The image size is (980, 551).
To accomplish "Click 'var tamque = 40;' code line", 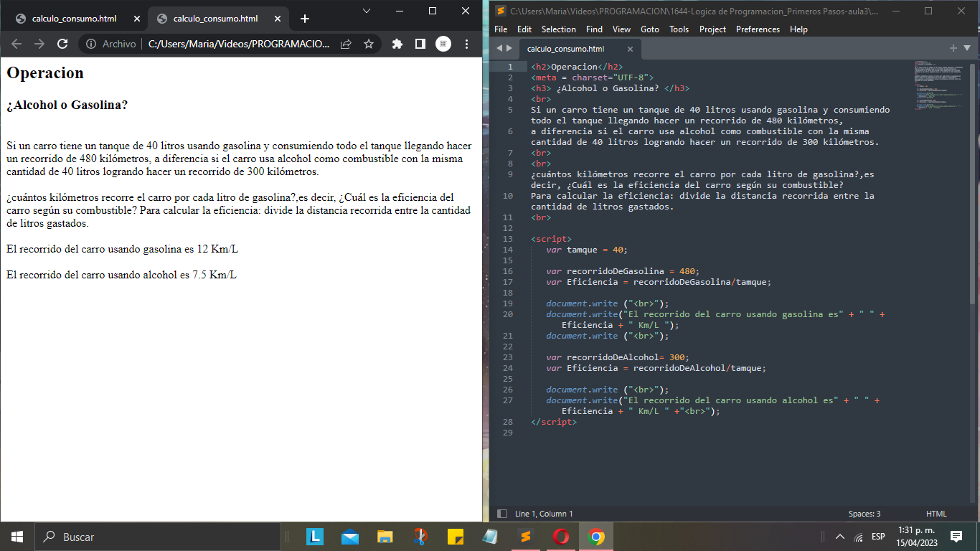I will point(587,250).
